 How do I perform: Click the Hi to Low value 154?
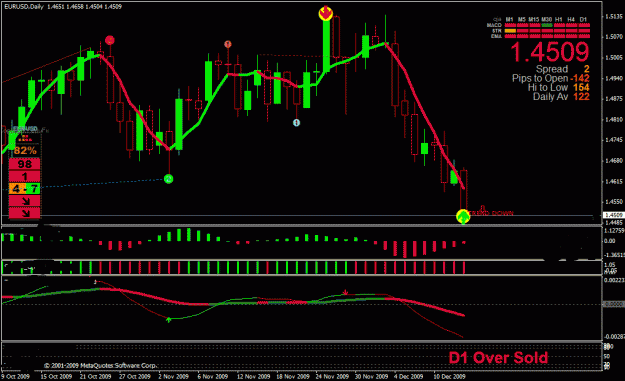click(581, 87)
